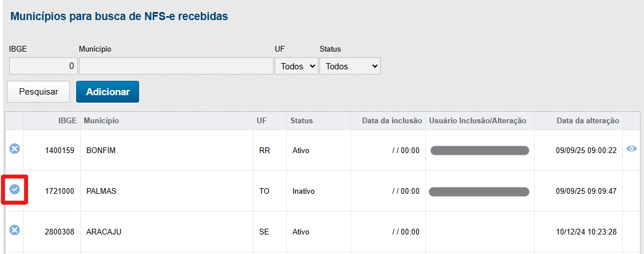Sort by IBGE column header
Image resolution: width=644 pixels, height=254 pixels.
[67, 120]
